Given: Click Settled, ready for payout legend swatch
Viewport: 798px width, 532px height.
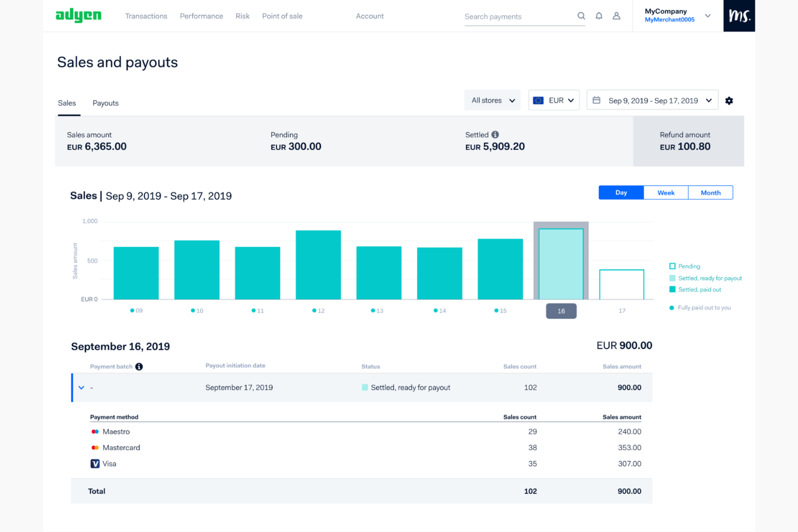Looking at the screenshot, I should tap(672, 278).
